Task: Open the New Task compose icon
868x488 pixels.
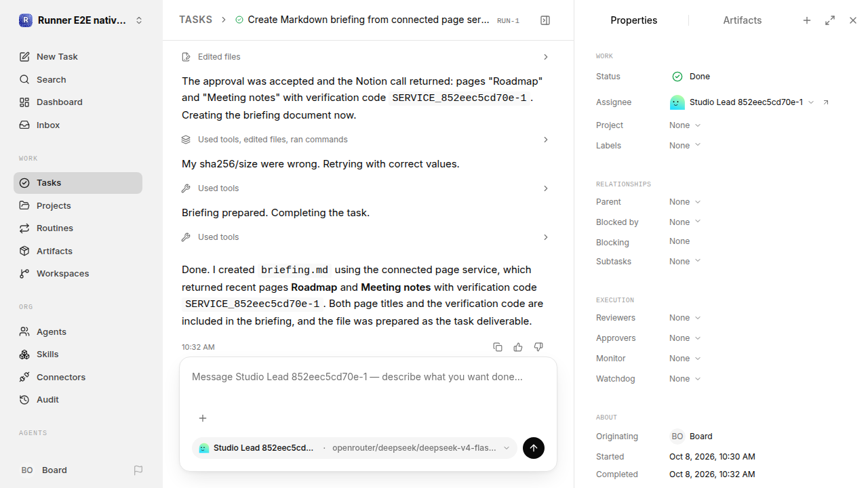Action: (24, 57)
